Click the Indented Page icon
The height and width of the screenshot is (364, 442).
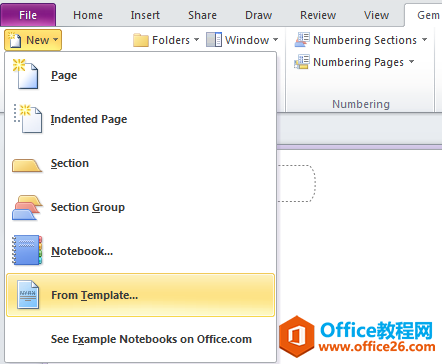[27, 118]
